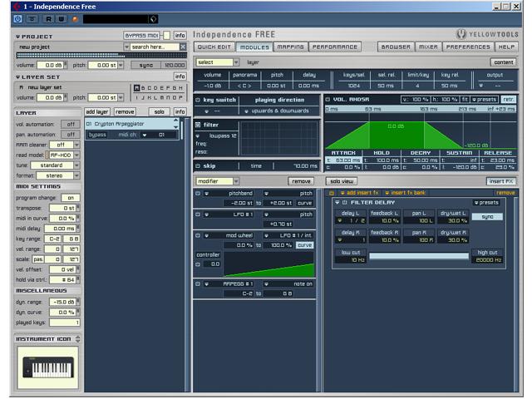Open the modifier dropdown
The image size is (532, 399).
coord(218,180)
